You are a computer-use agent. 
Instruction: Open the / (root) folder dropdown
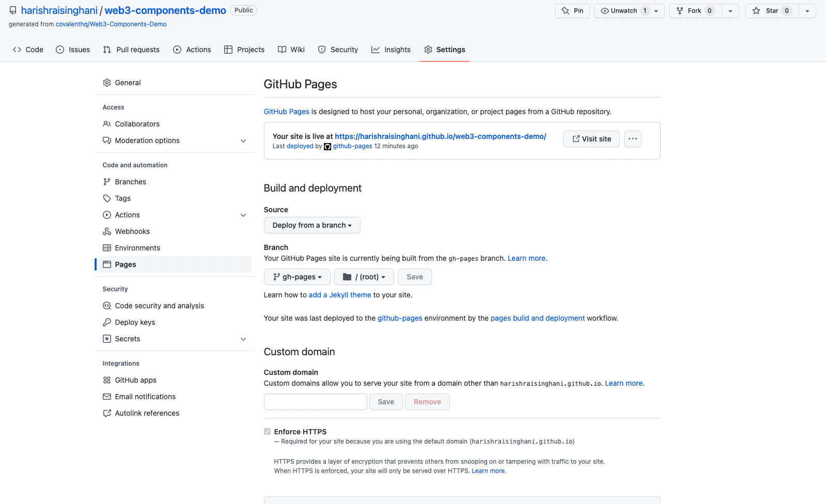tap(364, 277)
